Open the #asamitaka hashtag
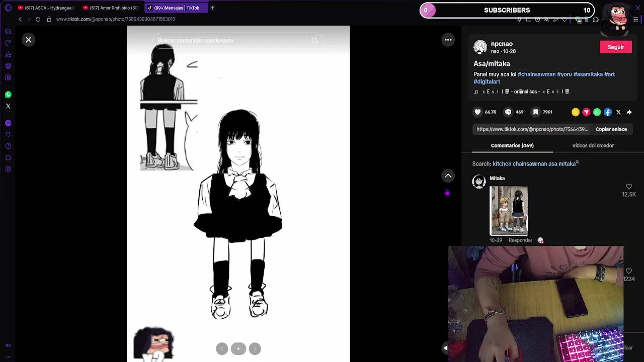Image resolution: width=644 pixels, height=362 pixels. pos(588,74)
